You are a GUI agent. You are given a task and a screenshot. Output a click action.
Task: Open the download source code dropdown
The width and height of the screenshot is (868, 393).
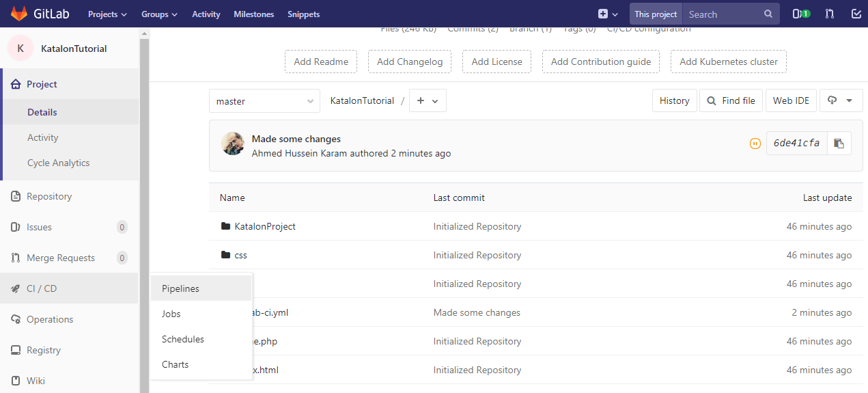[840, 100]
